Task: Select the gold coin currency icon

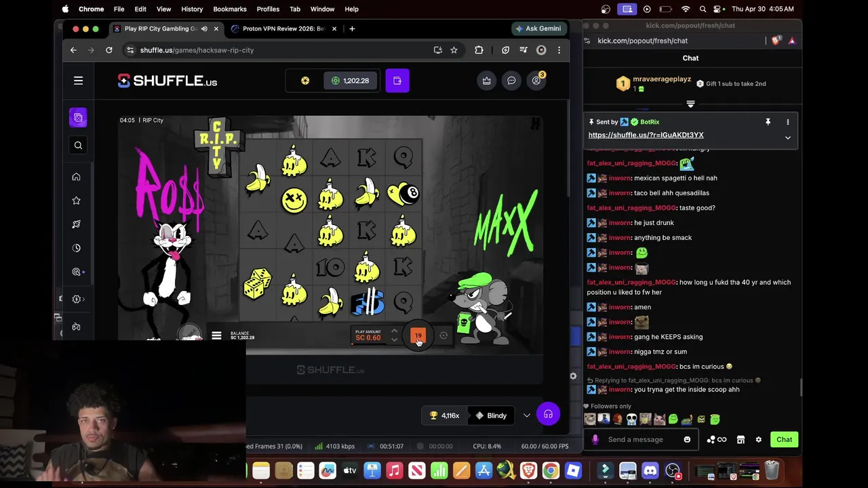Action: tap(305, 81)
